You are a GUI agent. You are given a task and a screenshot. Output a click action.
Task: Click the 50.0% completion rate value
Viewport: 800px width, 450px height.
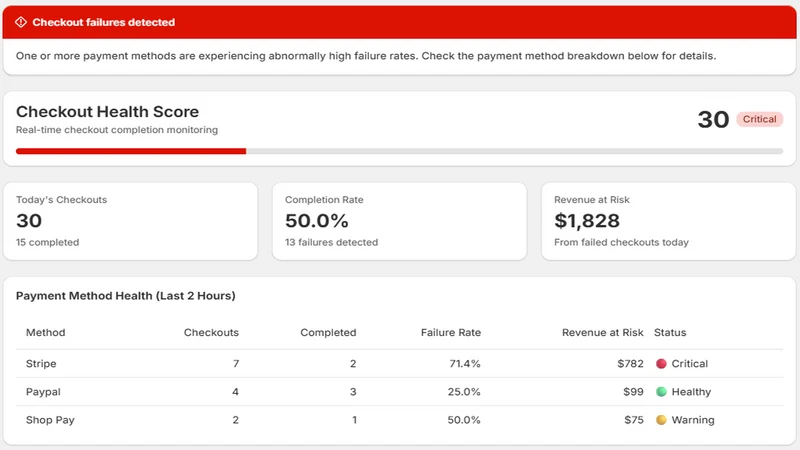coord(316,221)
